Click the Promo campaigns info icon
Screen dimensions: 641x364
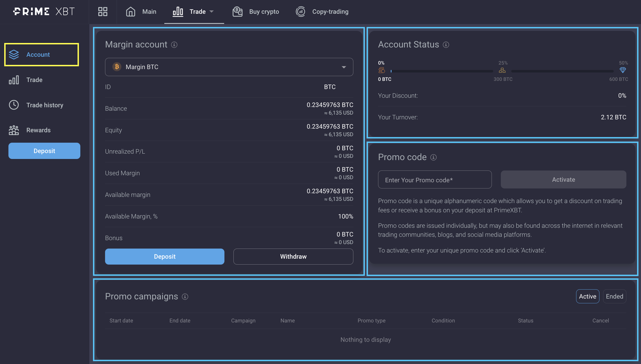tap(185, 297)
